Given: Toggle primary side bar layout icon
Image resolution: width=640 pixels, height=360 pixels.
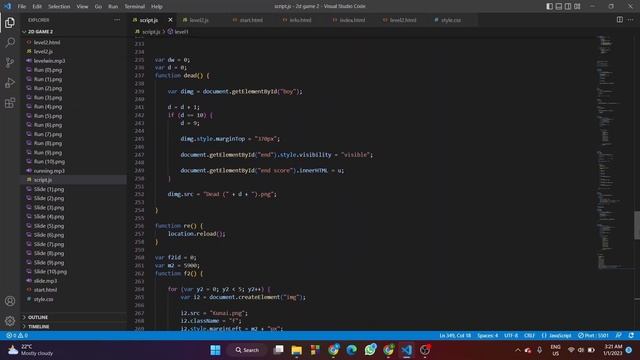Looking at the screenshot, I should [549, 6].
